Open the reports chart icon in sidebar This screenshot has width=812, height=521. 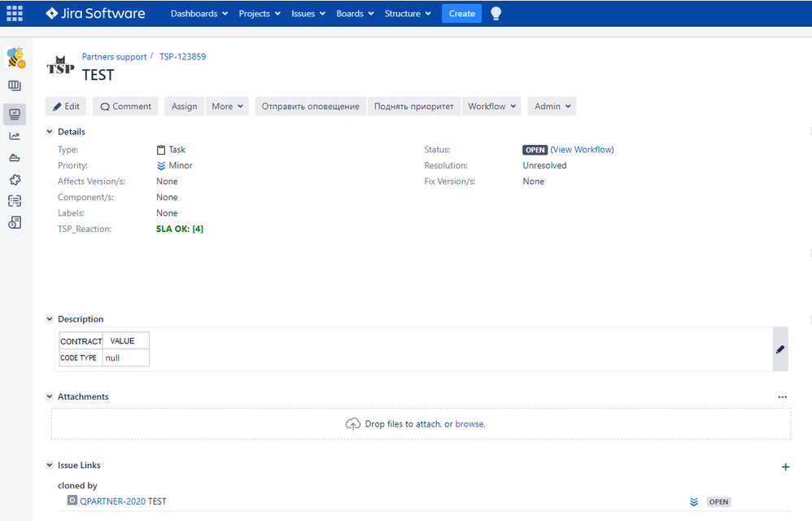point(15,136)
